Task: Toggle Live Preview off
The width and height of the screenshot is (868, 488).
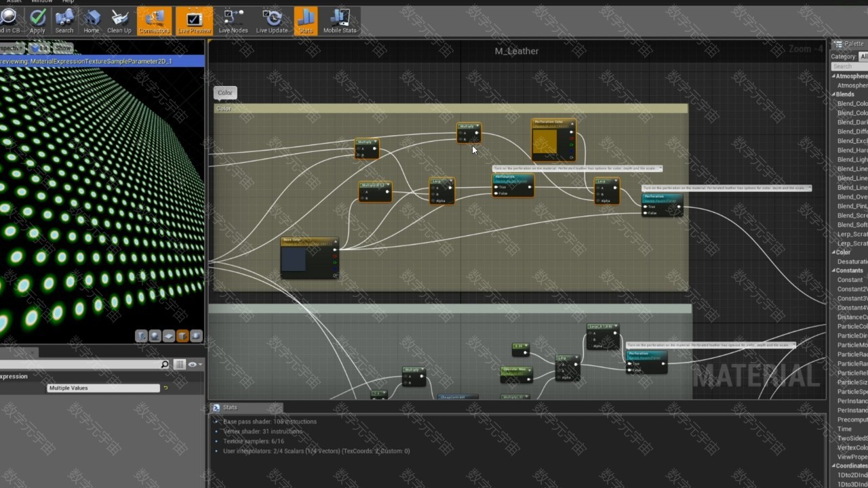Action: point(194,20)
